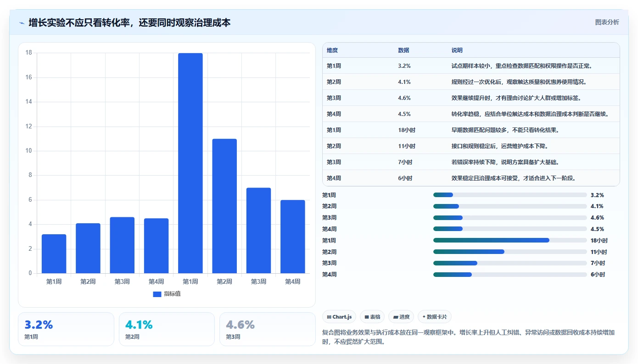
Task: Click the 4.1% progress bar
Action: (x=510, y=206)
